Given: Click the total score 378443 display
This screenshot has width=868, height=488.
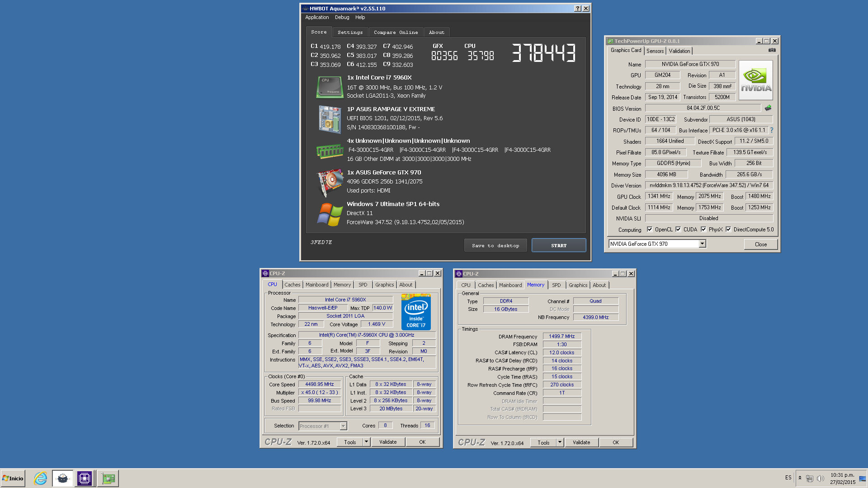Looking at the screenshot, I should pos(543,53).
